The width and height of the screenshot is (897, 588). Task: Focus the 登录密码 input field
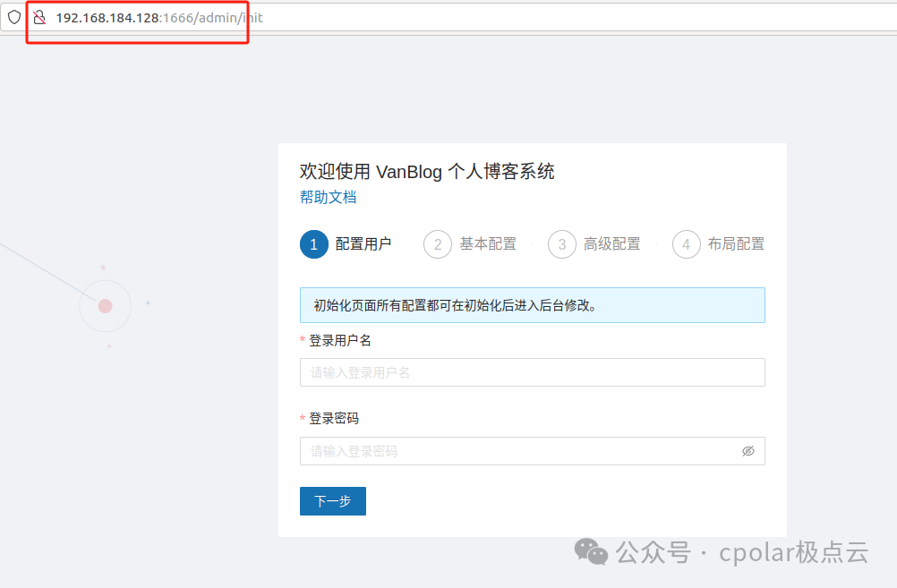(519, 451)
